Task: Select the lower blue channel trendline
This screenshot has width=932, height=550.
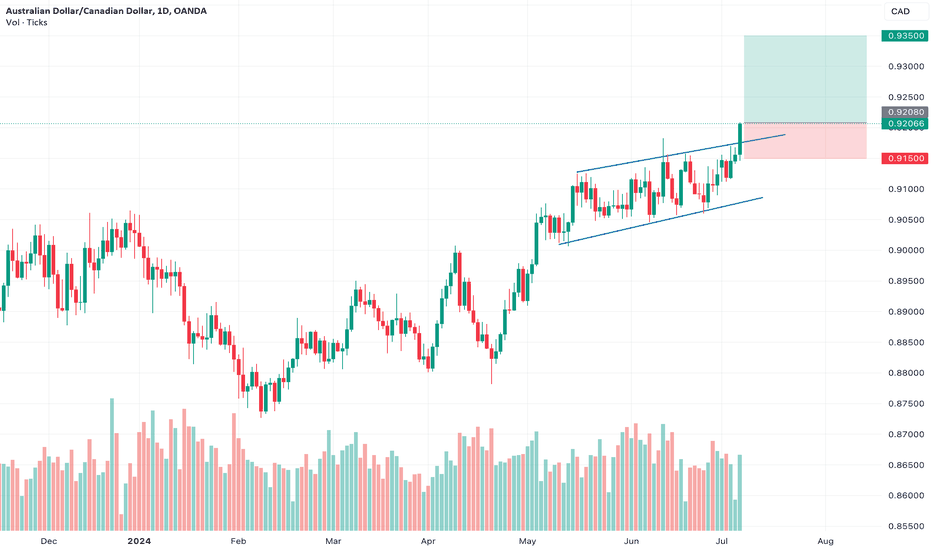Action: [x=660, y=221]
